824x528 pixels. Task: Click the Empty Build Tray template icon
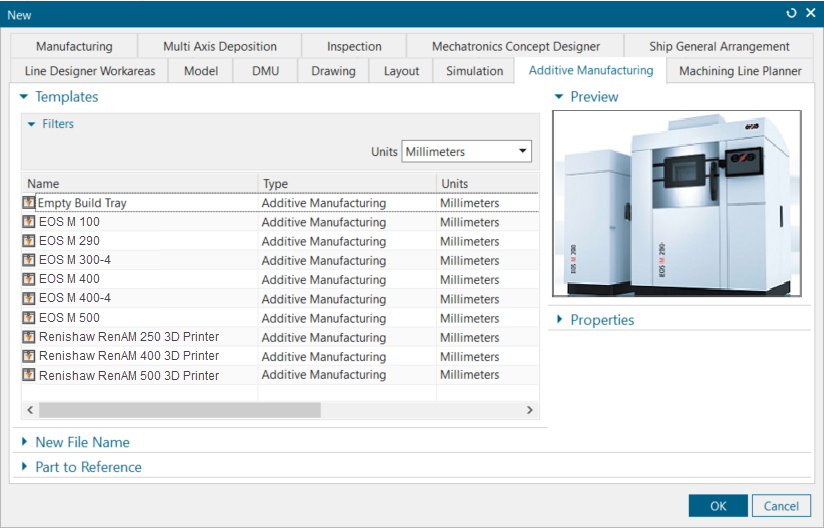[29, 202]
